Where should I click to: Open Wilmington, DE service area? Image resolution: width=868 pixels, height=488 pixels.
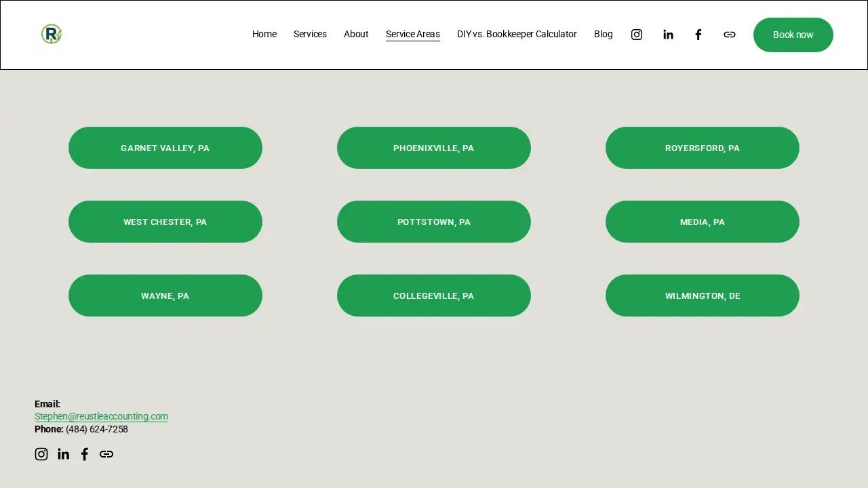pos(703,296)
